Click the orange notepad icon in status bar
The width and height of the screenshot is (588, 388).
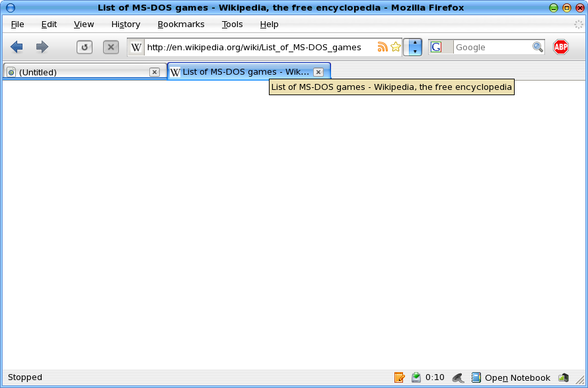pyautogui.click(x=399, y=377)
